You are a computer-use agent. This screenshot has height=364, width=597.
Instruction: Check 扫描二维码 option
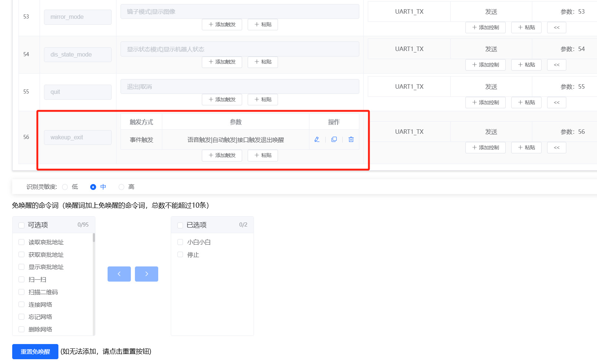coord(21,292)
